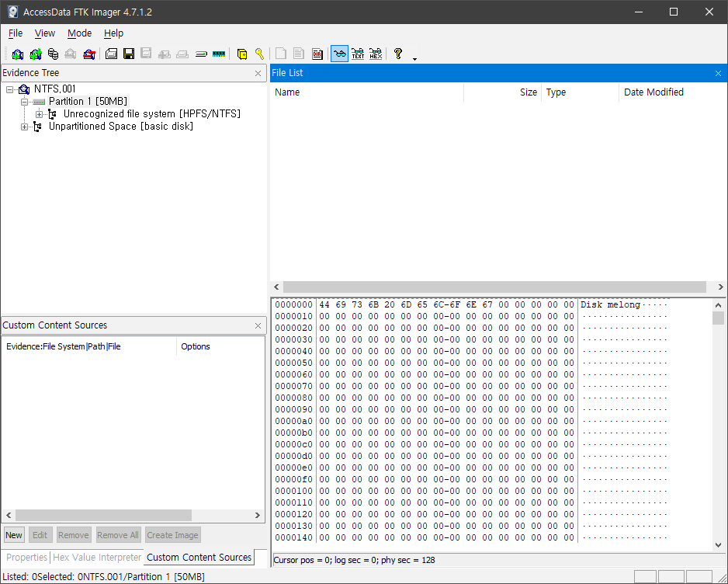728x584 pixels.
Task: Click the Export Logical Image (AD1) icon
Action: [146, 54]
